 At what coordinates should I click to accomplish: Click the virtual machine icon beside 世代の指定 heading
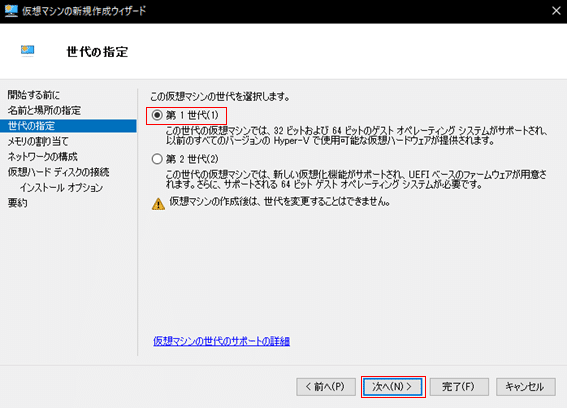[27, 51]
